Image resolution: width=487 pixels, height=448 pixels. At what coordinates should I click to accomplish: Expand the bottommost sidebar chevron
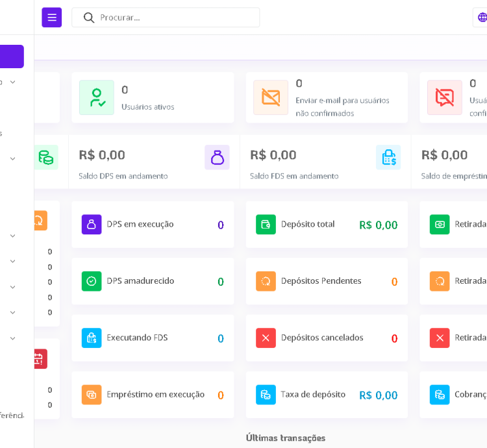[x=12, y=338]
